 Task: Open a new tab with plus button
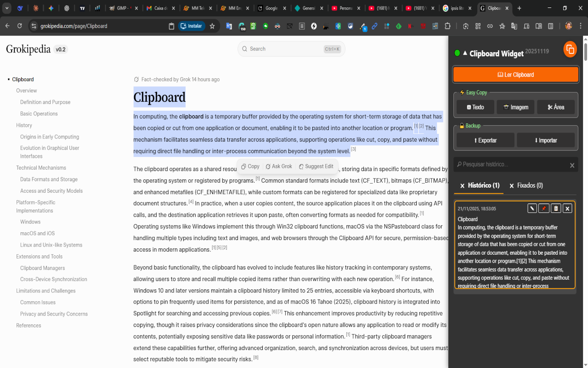pyautogui.click(x=519, y=8)
